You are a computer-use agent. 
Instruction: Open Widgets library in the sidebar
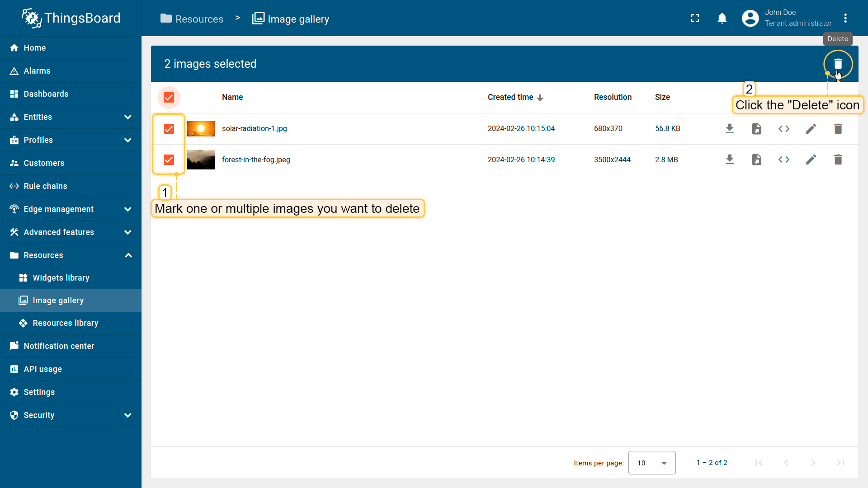61,278
